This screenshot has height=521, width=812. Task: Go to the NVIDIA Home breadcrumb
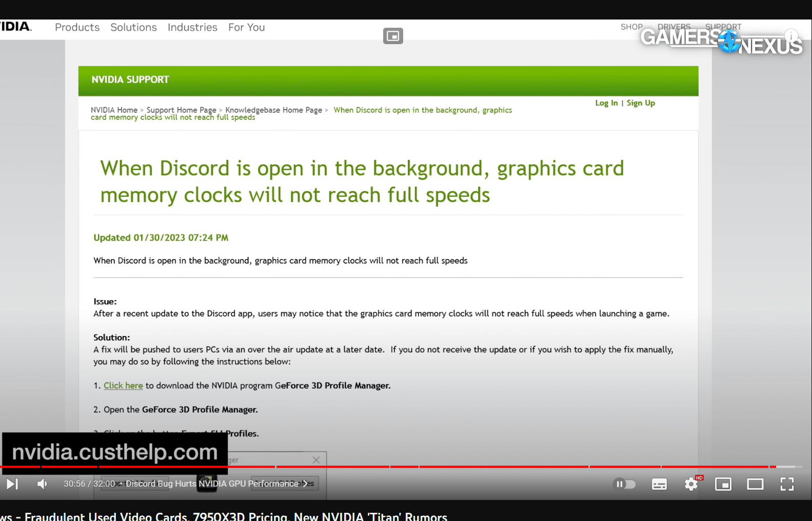(114, 110)
